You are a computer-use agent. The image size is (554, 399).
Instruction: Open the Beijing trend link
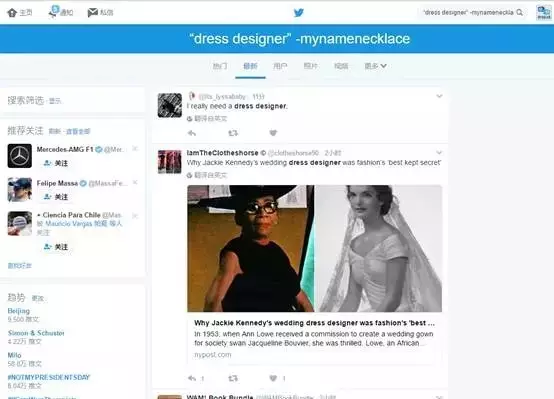19,311
